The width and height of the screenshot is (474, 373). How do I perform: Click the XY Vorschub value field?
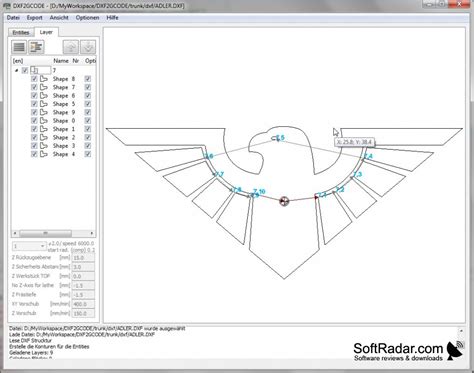pos(83,304)
